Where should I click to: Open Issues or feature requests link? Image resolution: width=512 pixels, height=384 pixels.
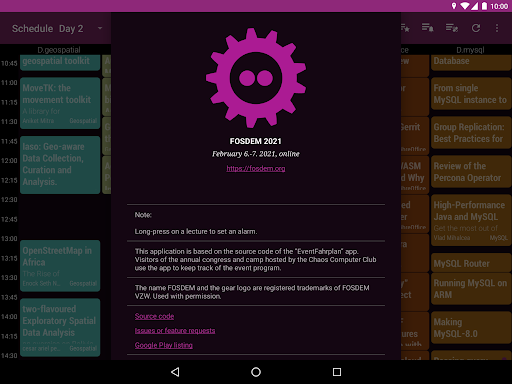point(175,331)
